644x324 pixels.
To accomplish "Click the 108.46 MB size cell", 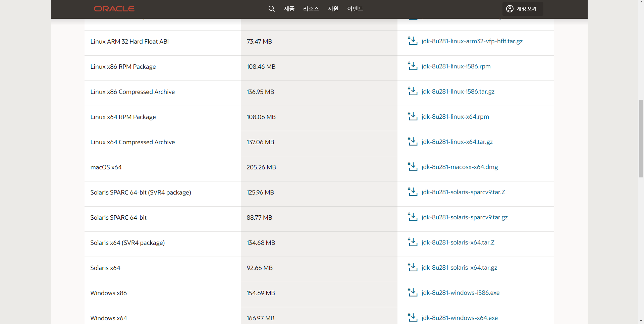I will 319,68.
